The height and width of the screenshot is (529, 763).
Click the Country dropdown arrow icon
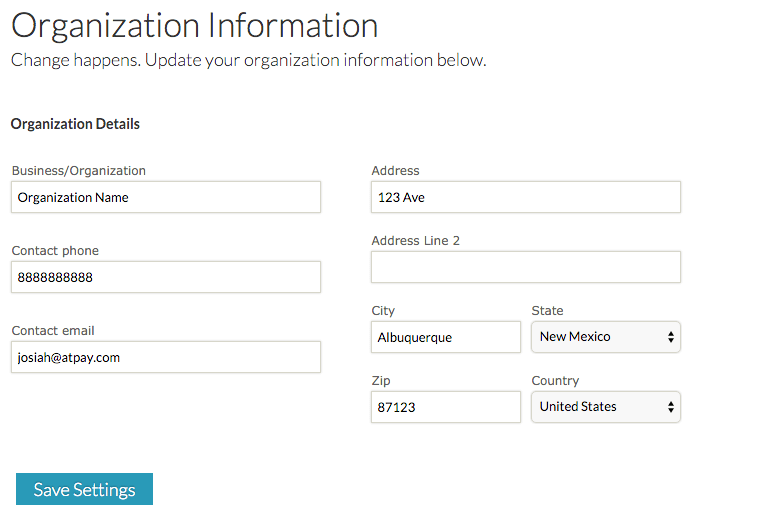click(671, 407)
